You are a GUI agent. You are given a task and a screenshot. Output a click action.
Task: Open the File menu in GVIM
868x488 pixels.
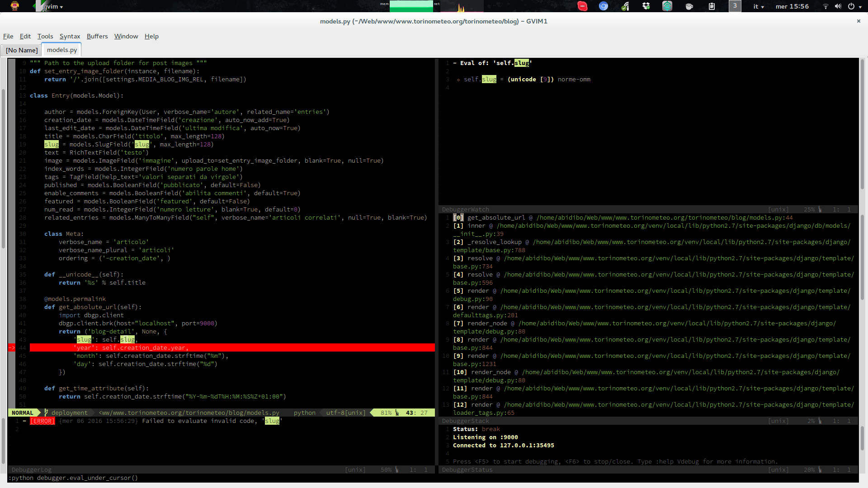[8, 36]
